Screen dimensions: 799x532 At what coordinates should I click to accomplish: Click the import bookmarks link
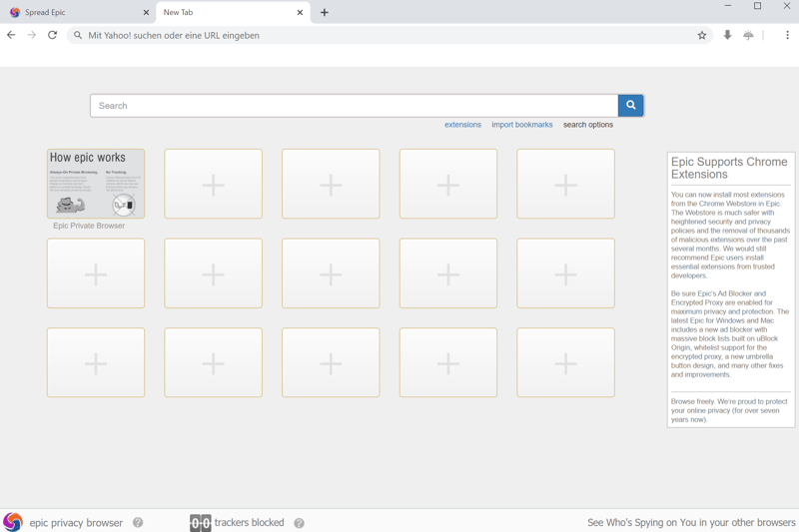pos(521,125)
